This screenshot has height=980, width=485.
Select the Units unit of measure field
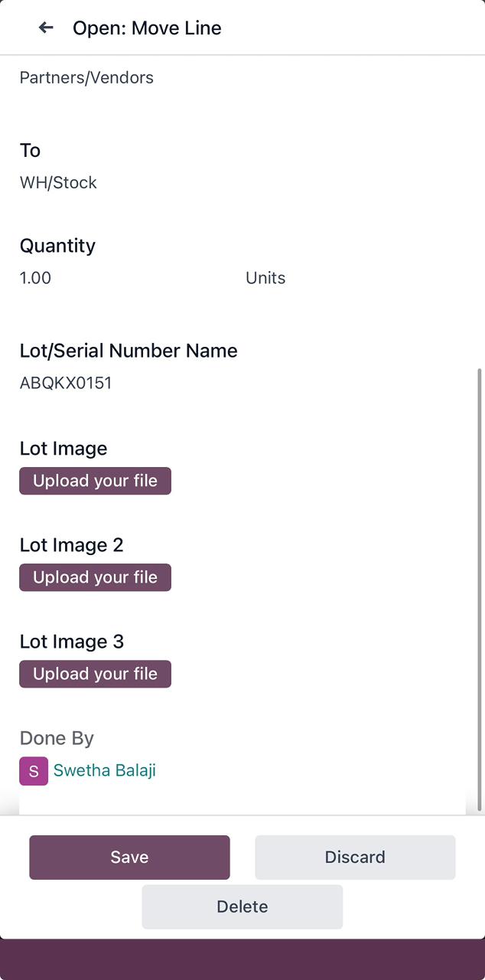coord(265,278)
